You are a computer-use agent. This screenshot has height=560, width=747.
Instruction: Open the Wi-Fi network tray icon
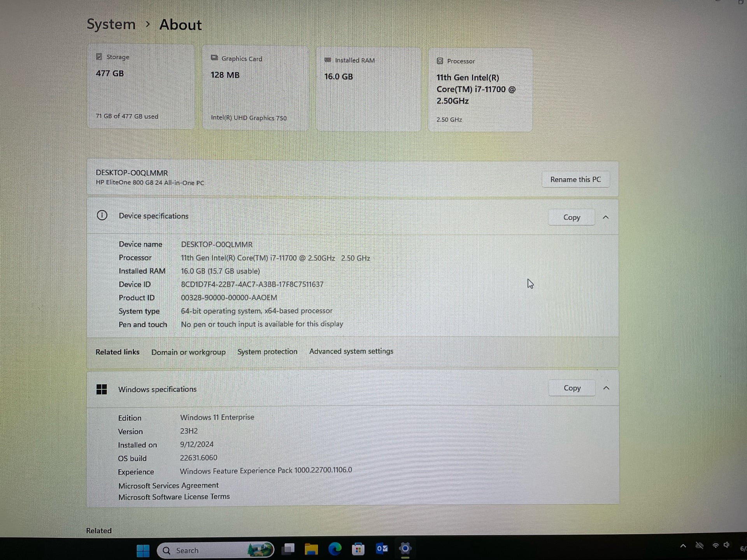coord(715,546)
